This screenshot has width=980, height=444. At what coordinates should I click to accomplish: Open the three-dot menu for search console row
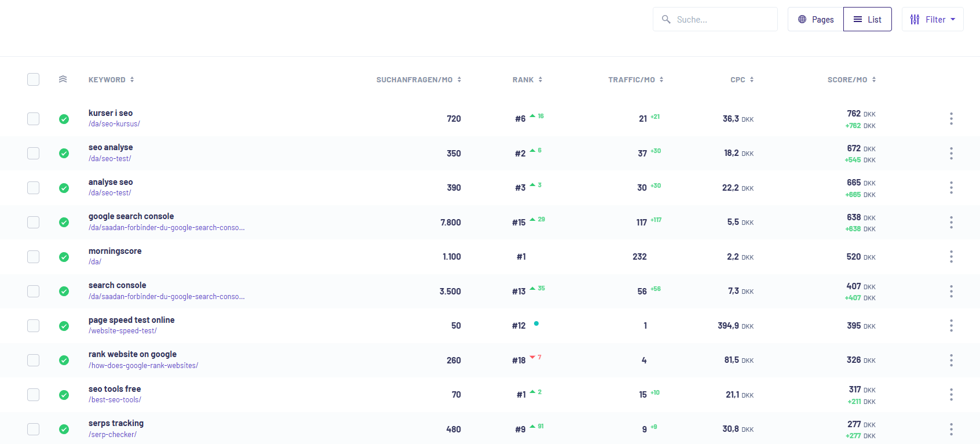point(951,291)
